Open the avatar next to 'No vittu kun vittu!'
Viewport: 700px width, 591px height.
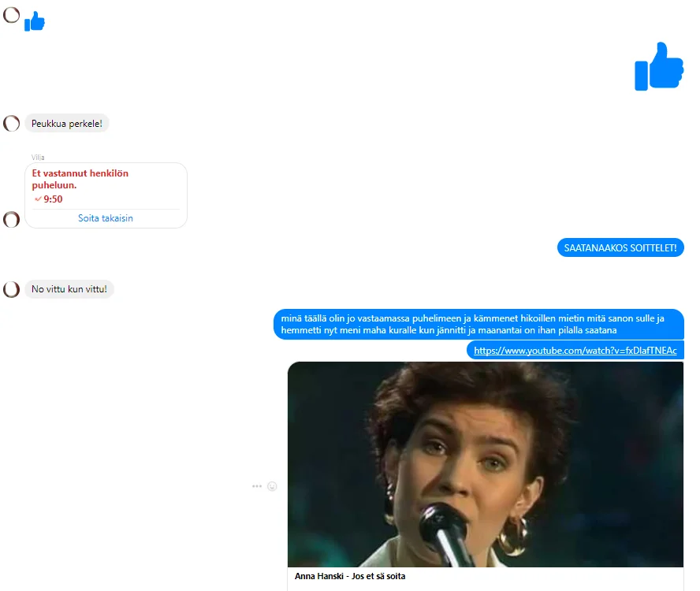(11, 288)
